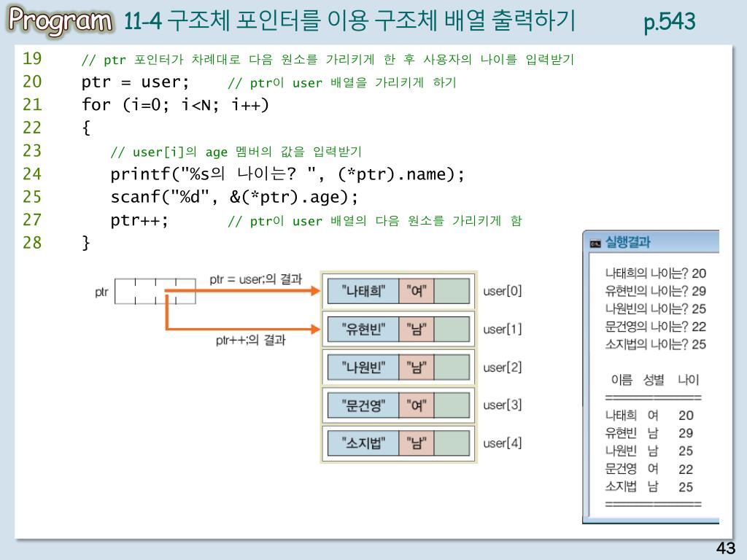The width and height of the screenshot is (747, 560).
Task: Click the "for (i=0; i<N; i++)" statement
Action: 175,105
